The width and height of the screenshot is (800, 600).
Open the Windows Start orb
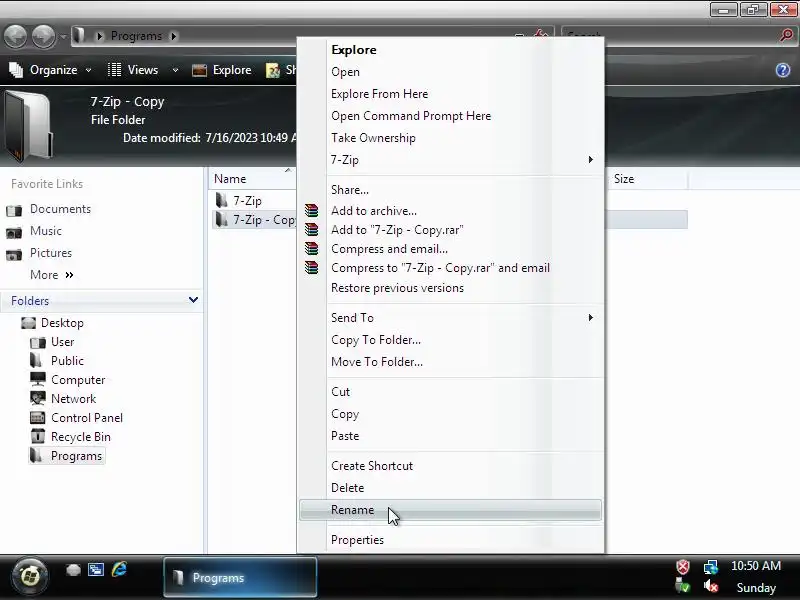click(30, 577)
